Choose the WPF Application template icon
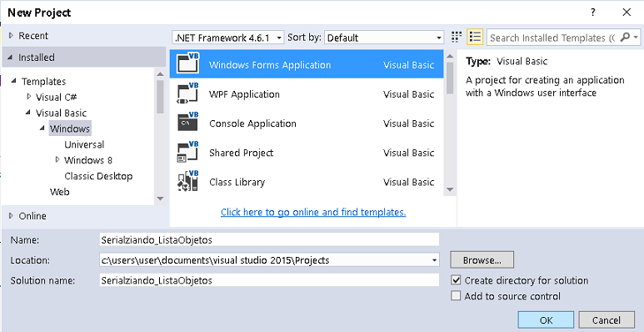 point(187,93)
